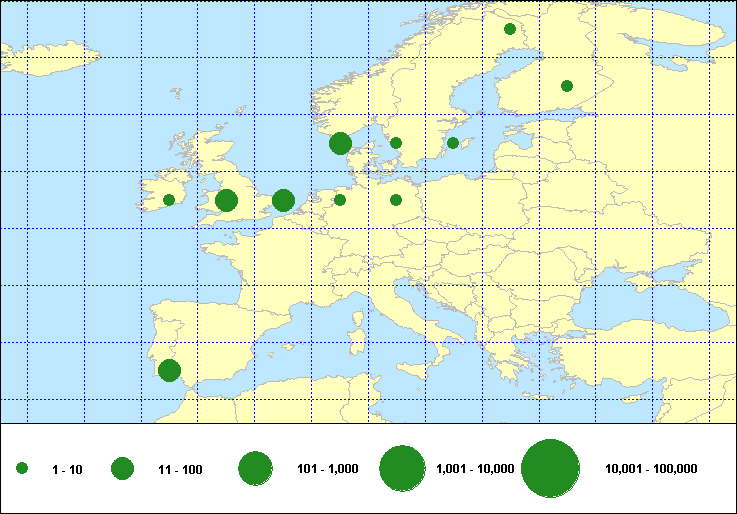This screenshot has width=737, height=514.
Task: Click the small marker in eastern Finland
Action: click(567, 86)
